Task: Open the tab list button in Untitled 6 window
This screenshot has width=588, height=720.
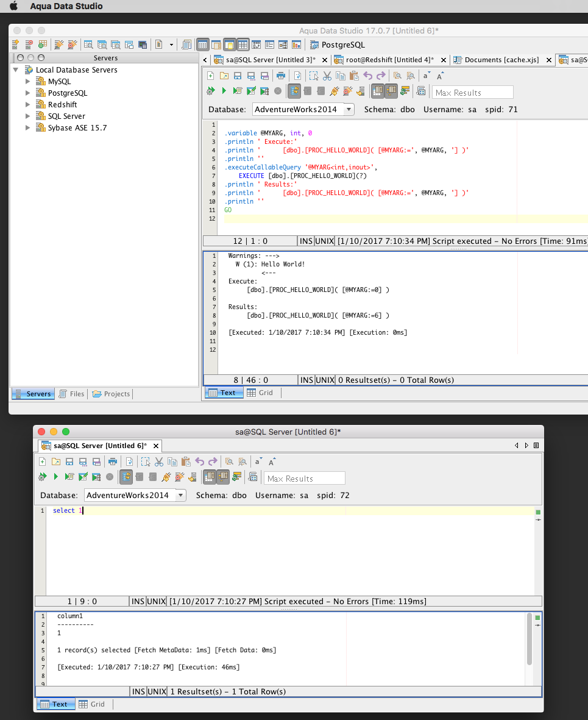Action: click(536, 446)
